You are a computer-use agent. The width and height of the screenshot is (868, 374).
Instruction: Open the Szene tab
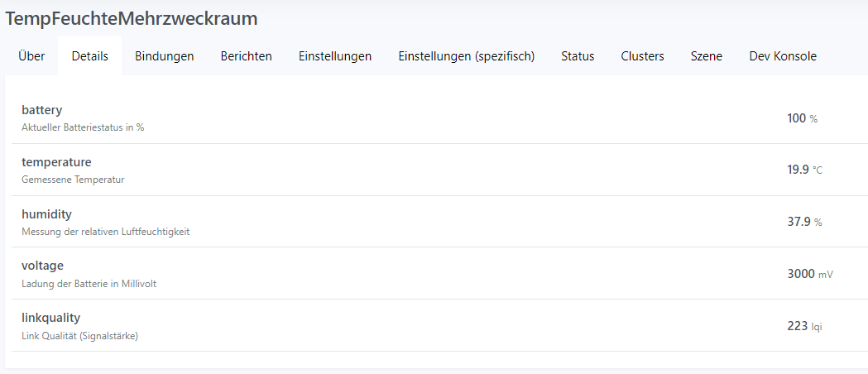(x=707, y=56)
